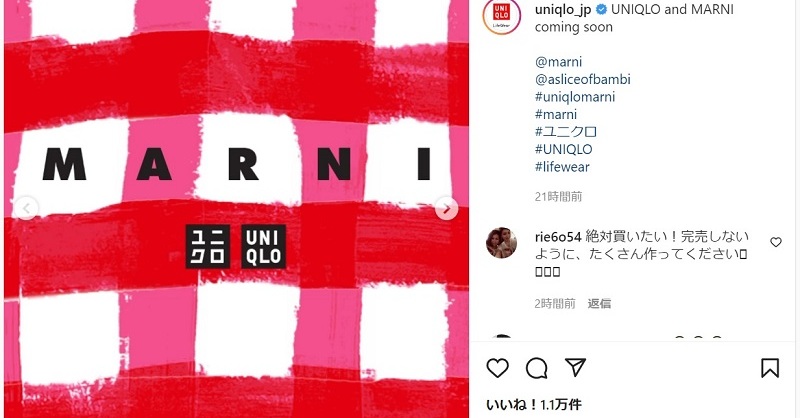Like rie6o54's comment with small heart
Viewport: 800px width, 418px height.
coord(776,242)
